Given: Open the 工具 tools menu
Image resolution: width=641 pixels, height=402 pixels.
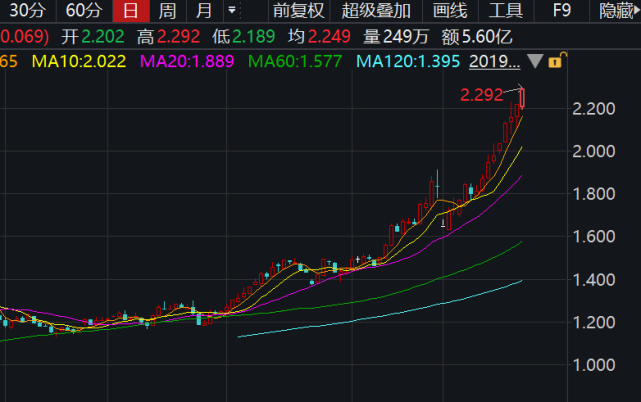Looking at the screenshot, I should click(506, 11).
